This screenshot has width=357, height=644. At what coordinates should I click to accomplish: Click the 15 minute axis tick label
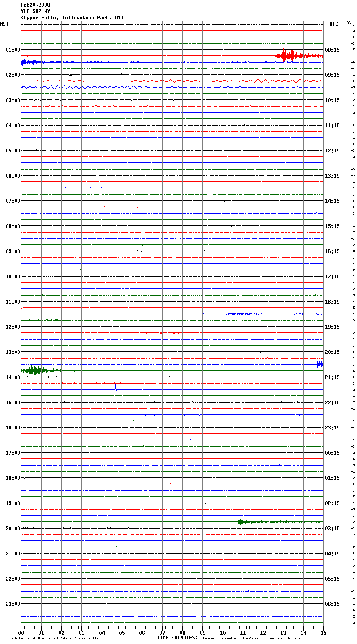point(323,633)
